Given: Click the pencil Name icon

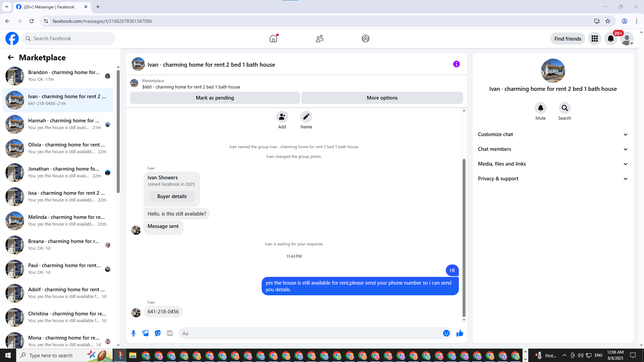Looking at the screenshot, I should point(306,117).
